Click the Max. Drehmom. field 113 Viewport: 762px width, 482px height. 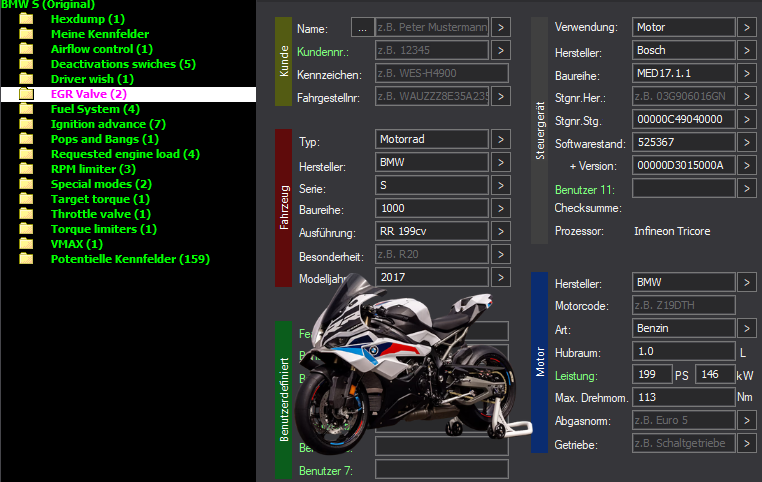[x=684, y=397]
